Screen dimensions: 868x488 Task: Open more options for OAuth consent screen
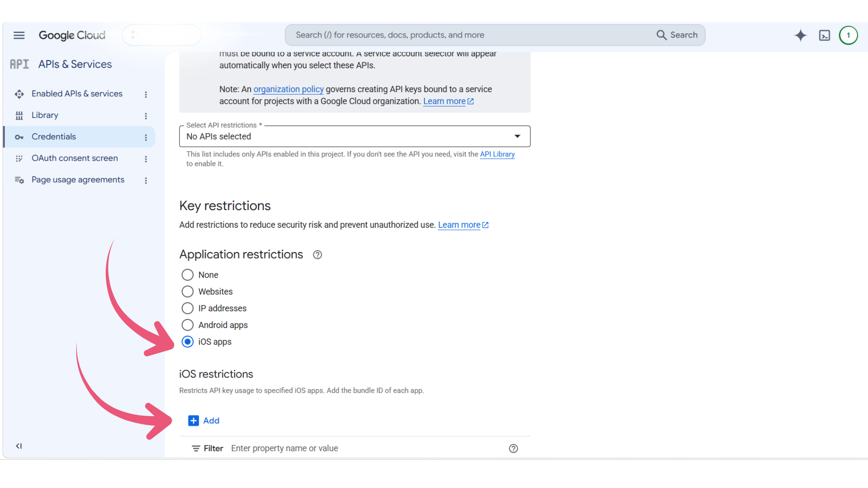[146, 159]
